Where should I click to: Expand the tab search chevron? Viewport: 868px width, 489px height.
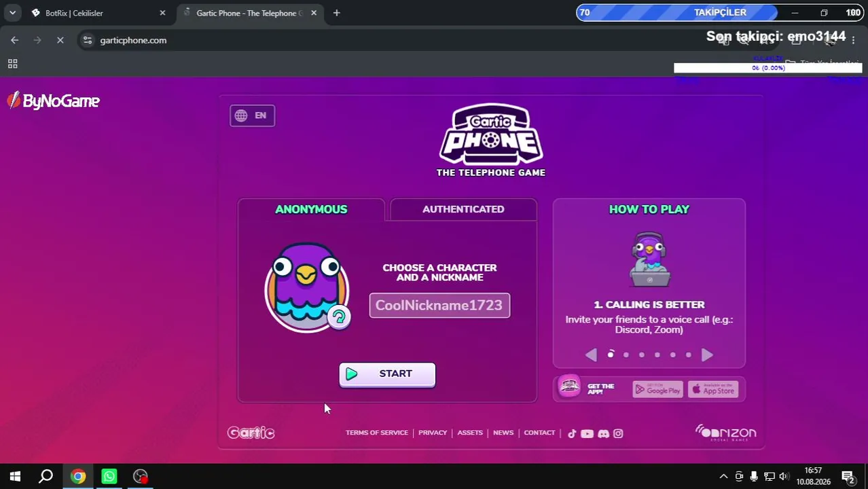tap(12, 13)
